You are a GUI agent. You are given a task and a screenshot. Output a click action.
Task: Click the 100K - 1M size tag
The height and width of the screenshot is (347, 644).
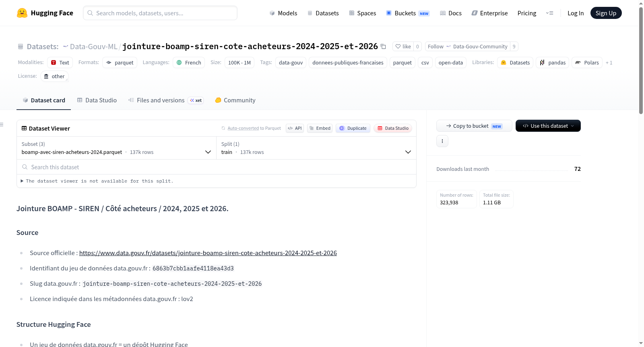(239, 62)
